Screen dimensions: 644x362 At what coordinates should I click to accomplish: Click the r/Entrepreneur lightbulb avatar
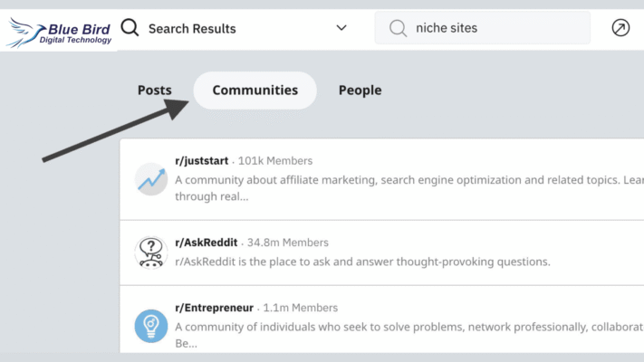[x=150, y=326]
